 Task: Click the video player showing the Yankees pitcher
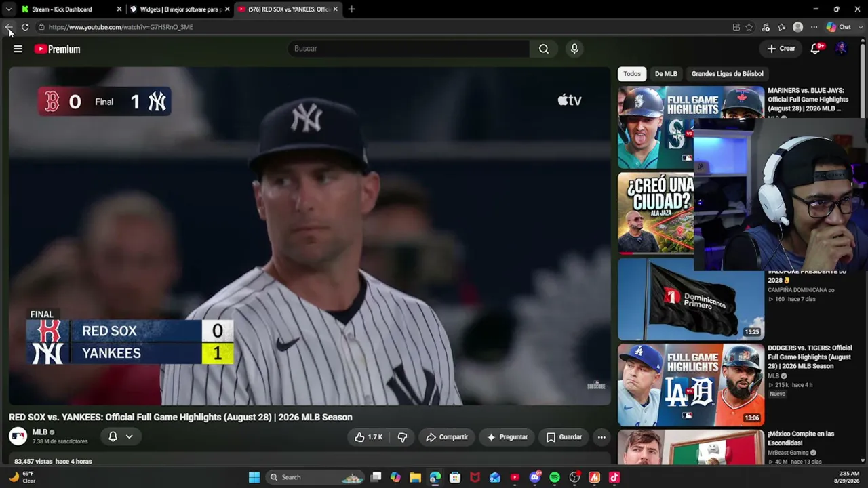pyautogui.click(x=310, y=236)
